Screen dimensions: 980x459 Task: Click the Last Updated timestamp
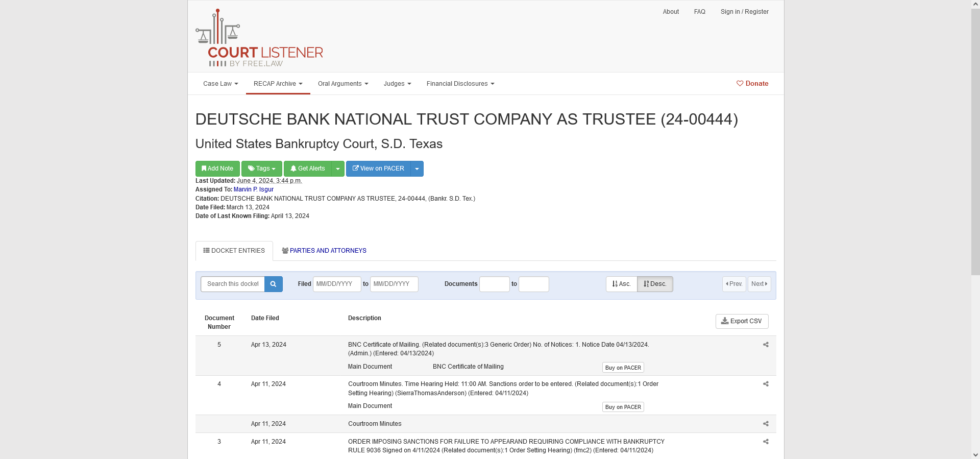[x=269, y=181]
